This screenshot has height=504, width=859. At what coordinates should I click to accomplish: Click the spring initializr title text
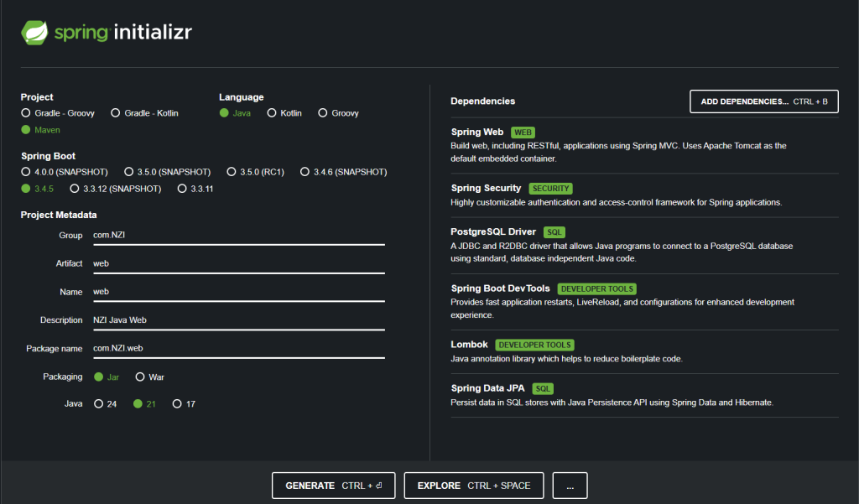123,33
